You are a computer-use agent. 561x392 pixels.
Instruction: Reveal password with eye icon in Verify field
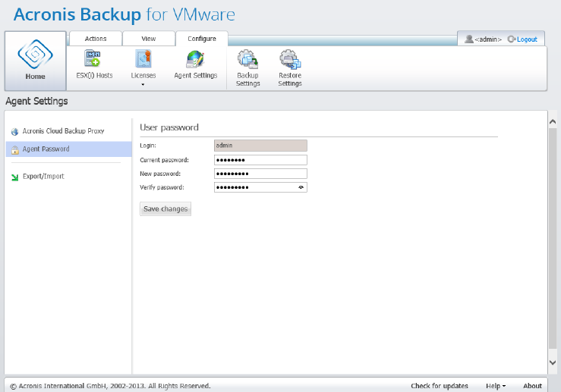point(301,187)
